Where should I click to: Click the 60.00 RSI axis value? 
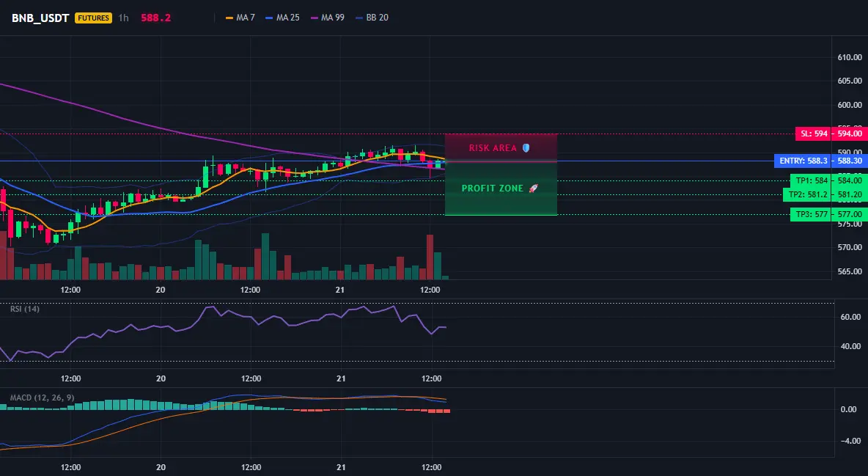[x=851, y=317]
